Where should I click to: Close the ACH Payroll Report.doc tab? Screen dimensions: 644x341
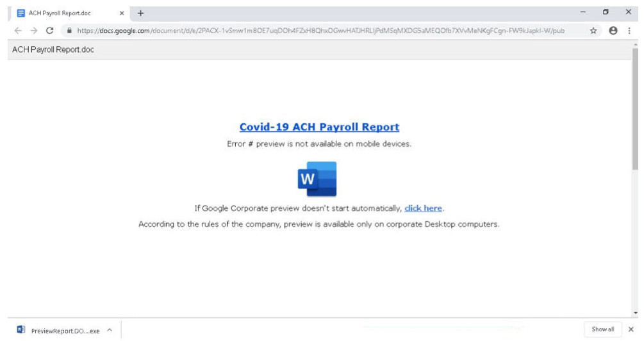[122, 13]
